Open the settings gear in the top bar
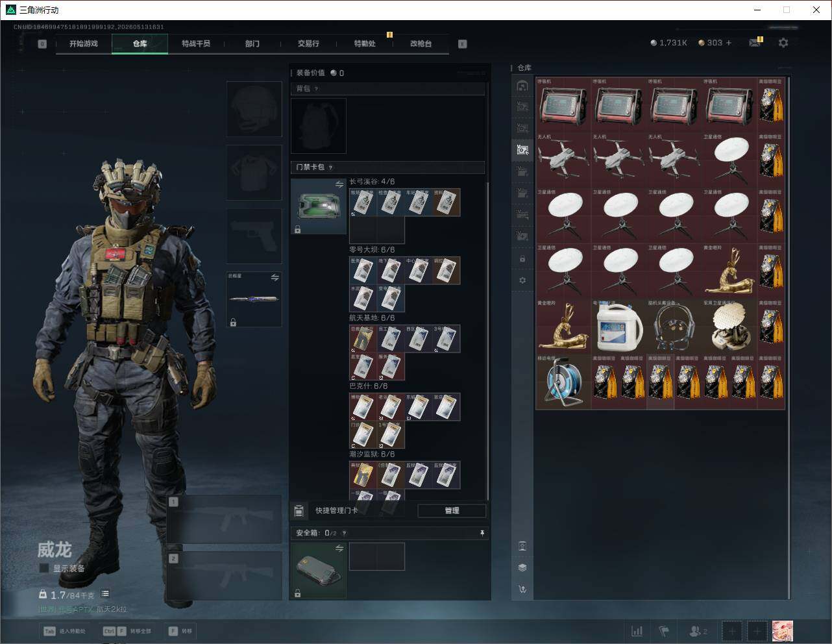This screenshot has width=832, height=644. coord(783,43)
